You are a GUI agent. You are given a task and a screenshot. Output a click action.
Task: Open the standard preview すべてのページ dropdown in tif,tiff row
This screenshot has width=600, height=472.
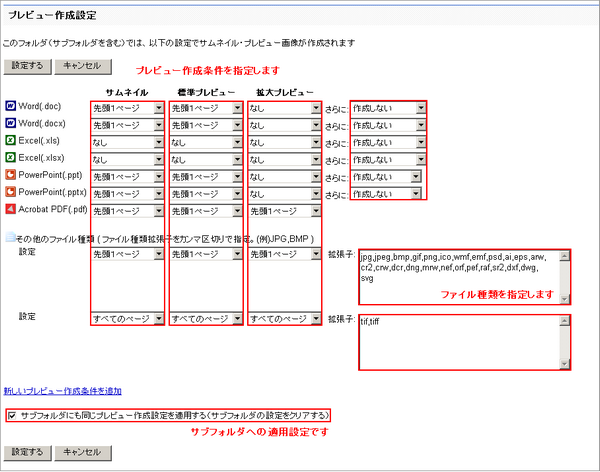point(206,318)
